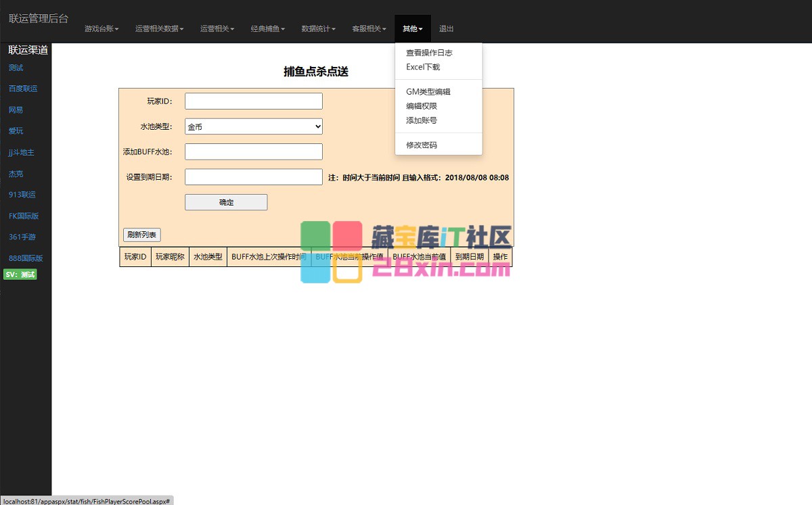812x505 pixels.
Task: Collapse the 其他 dropdown menu
Action: coord(413,29)
